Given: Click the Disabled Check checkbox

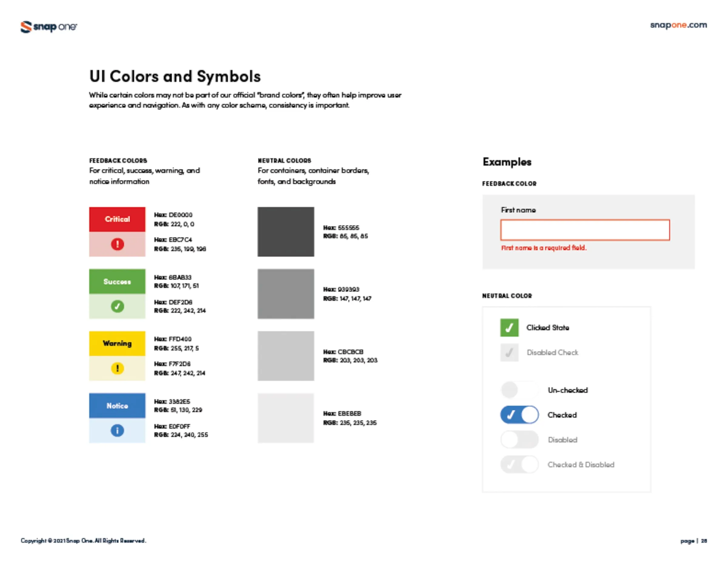Looking at the screenshot, I should (509, 353).
